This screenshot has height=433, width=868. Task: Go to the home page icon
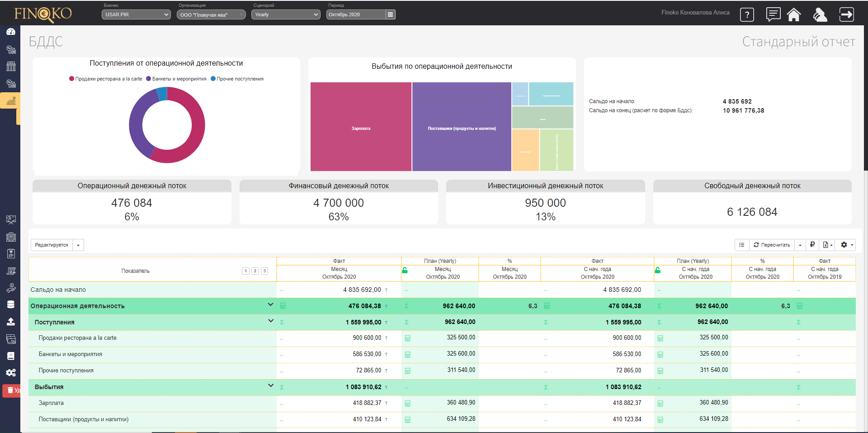[x=794, y=15]
